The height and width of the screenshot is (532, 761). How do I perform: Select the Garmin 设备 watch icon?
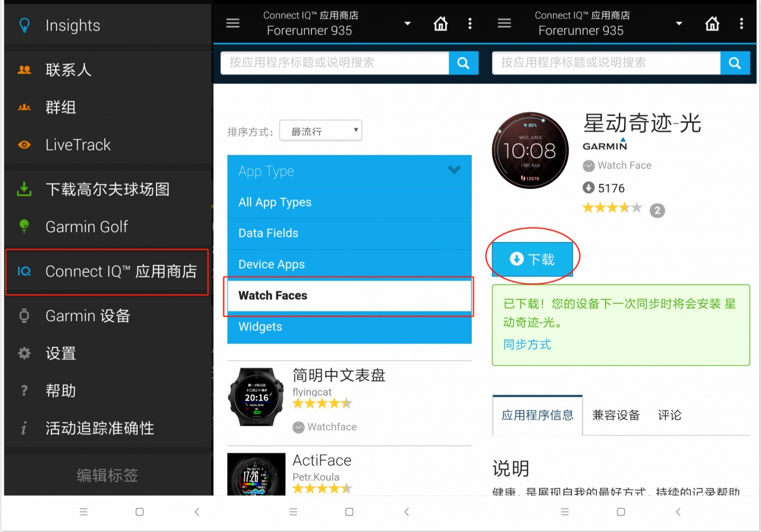(24, 316)
